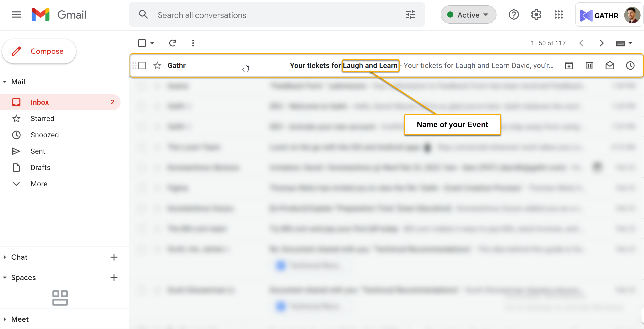This screenshot has height=329, width=644.
Task: Star the Gathr tickets email
Action: 157,66
